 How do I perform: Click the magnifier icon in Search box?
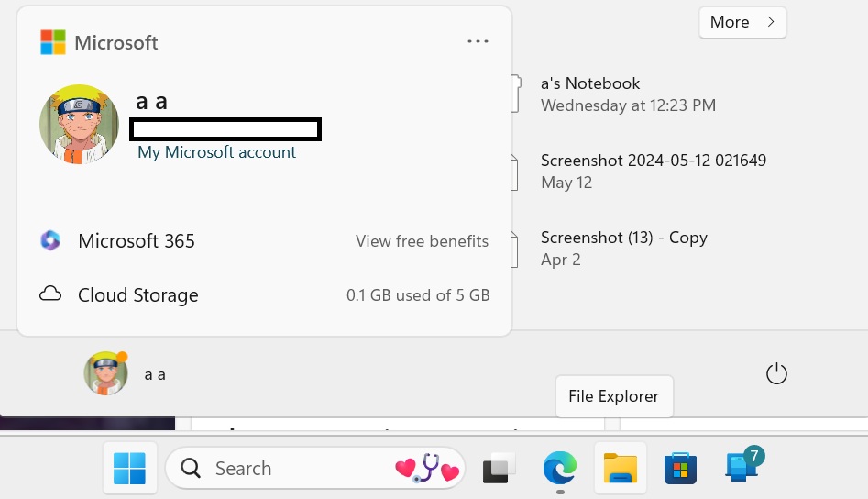(191, 469)
